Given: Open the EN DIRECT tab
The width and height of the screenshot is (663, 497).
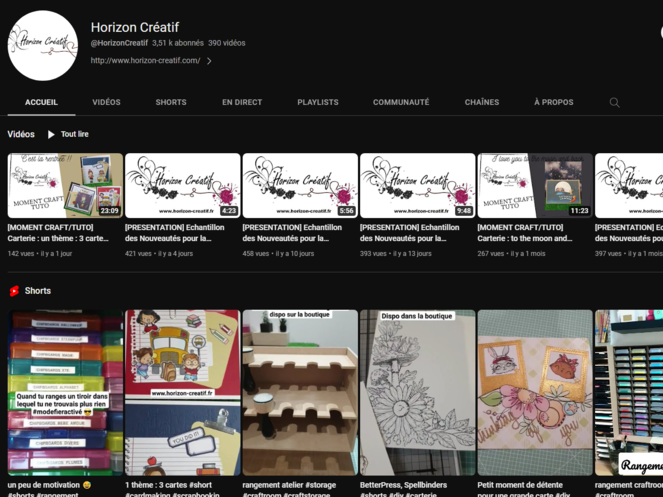Looking at the screenshot, I should coord(242,102).
